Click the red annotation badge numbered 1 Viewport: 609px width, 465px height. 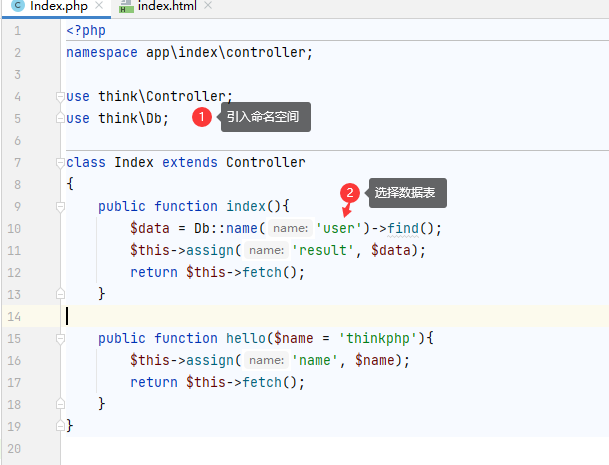(202, 117)
